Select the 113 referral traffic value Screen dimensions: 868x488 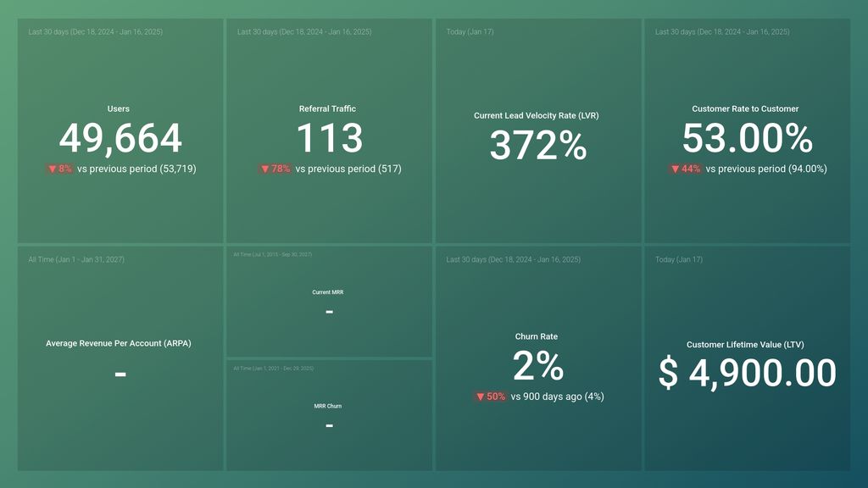tap(330, 138)
